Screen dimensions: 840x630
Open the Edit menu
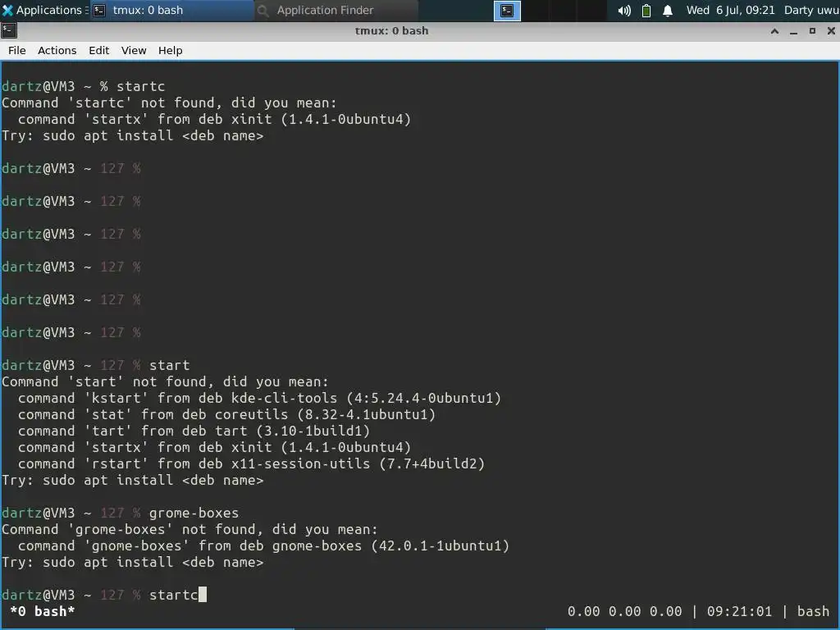[x=98, y=50]
